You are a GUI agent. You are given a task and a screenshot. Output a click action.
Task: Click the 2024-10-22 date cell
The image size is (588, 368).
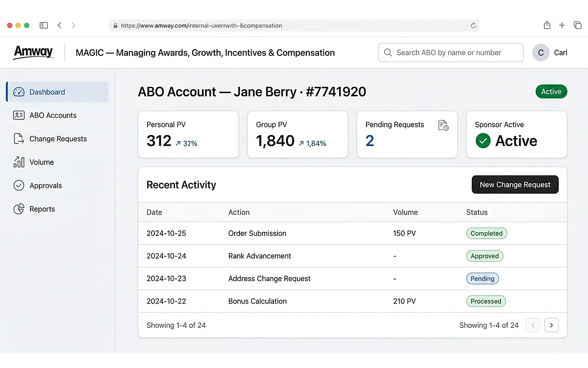[166, 301]
